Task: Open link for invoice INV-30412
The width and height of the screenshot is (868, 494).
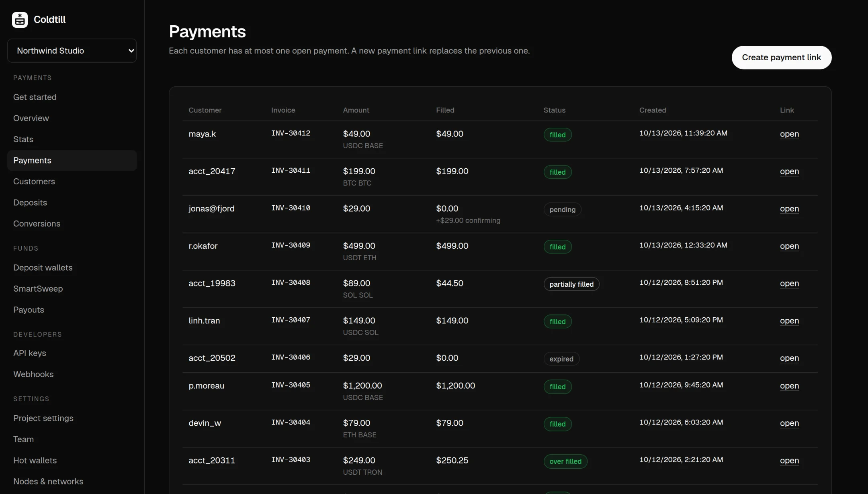Action: [789, 134]
